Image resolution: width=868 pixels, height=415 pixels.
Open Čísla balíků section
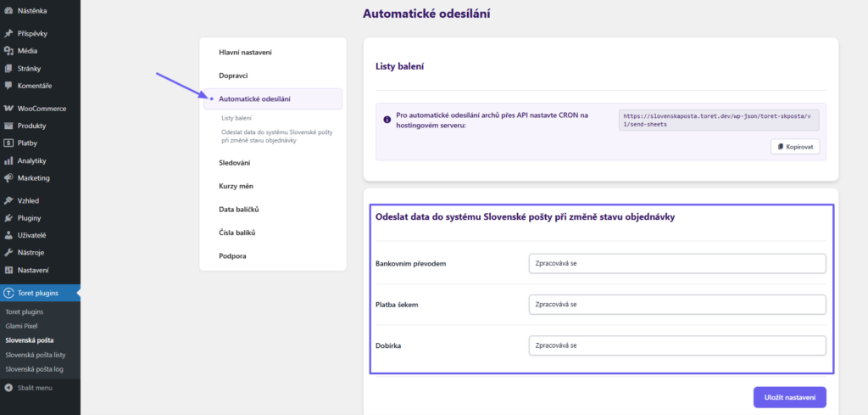pos(237,233)
